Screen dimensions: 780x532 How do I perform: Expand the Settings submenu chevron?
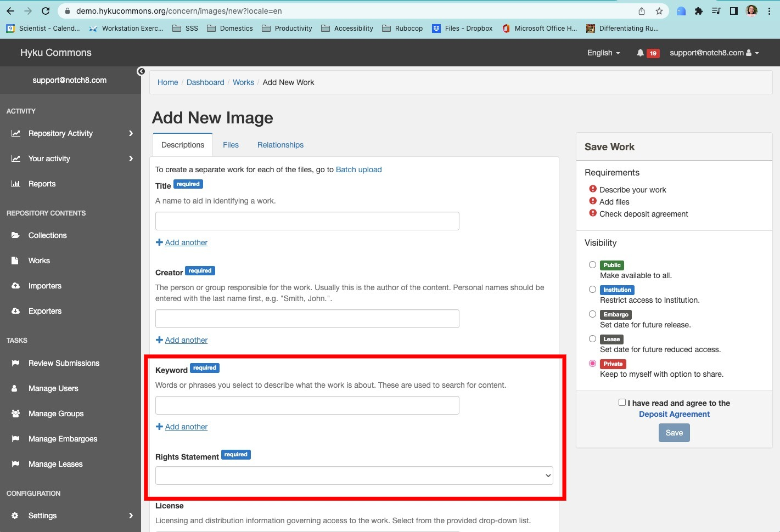click(131, 516)
